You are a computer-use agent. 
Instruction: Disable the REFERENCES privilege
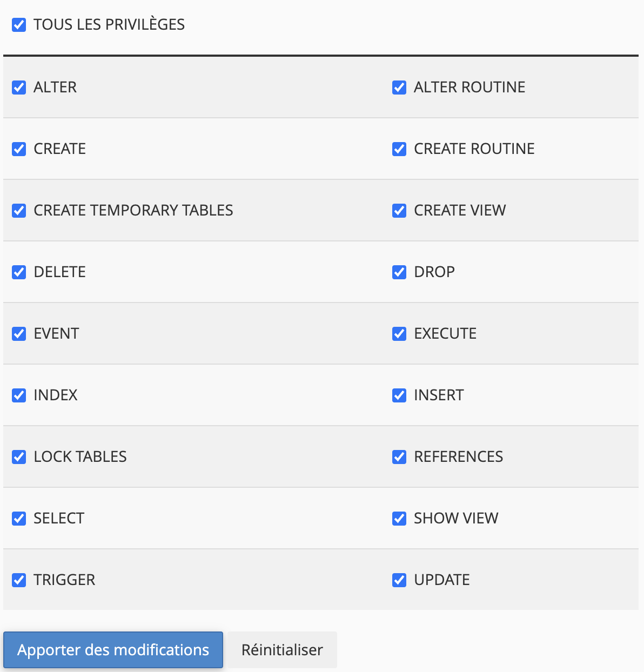coord(399,457)
